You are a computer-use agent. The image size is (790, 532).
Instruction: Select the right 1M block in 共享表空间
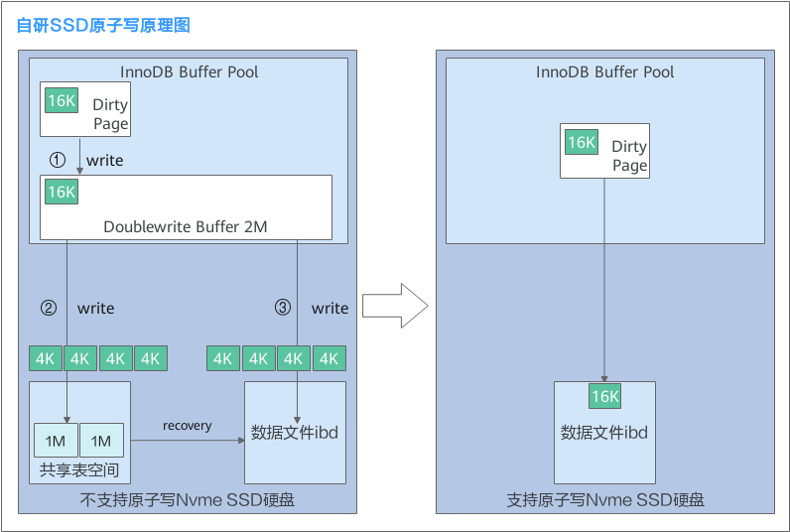(102, 441)
